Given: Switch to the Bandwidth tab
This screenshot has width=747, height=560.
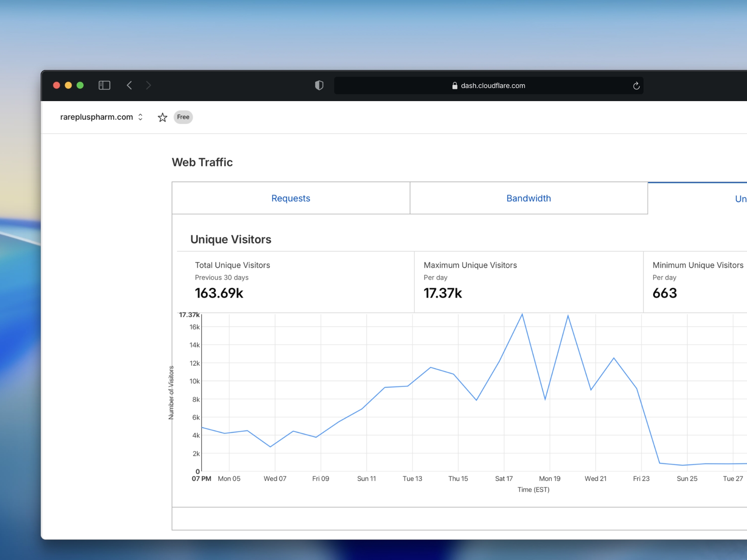Looking at the screenshot, I should pyautogui.click(x=528, y=198).
